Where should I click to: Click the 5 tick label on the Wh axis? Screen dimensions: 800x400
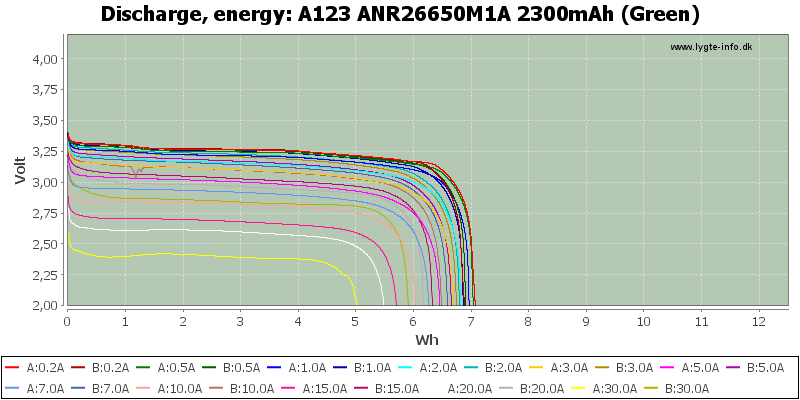pyautogui.click(x=356, y=322)
